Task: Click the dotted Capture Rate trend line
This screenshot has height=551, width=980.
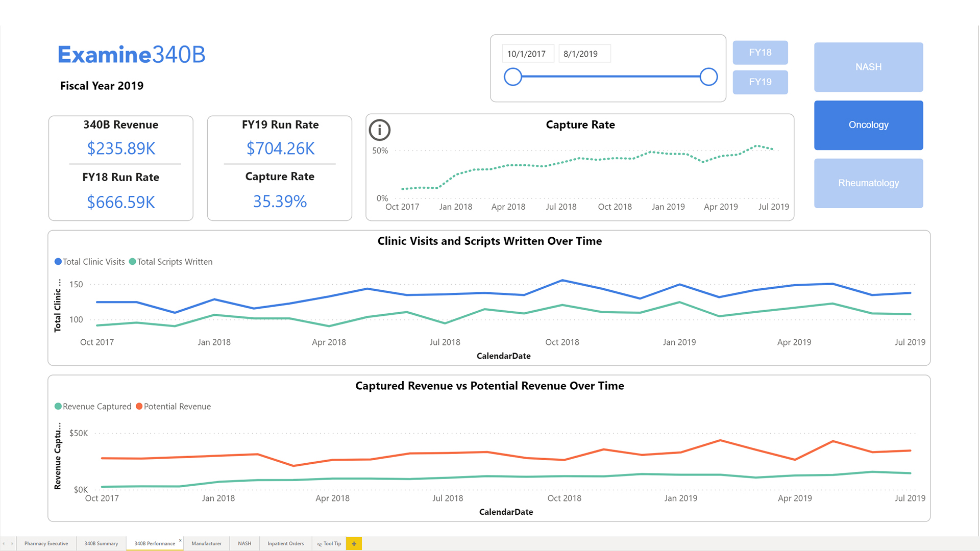Action: pyautogui.click(x=580, y=159)
